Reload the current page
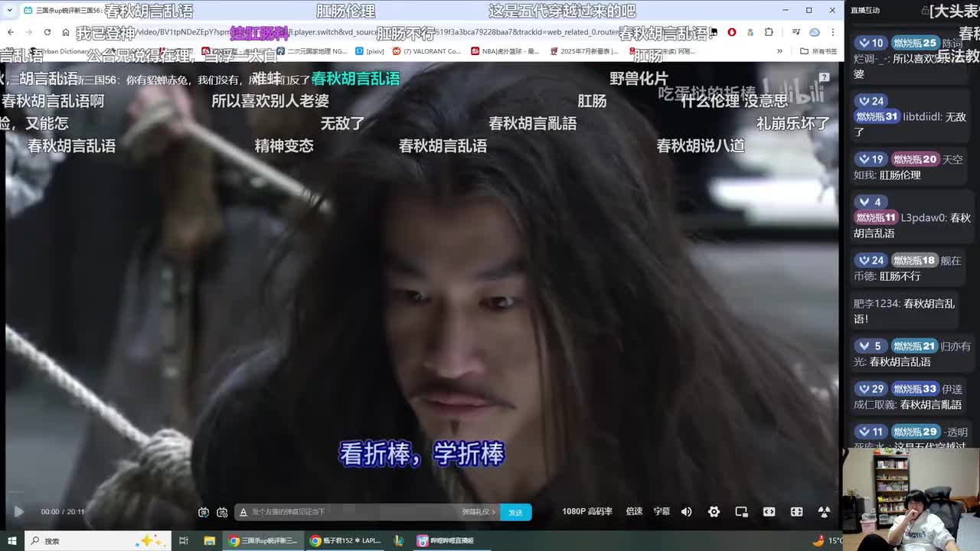980x551 pixels. 47,32
